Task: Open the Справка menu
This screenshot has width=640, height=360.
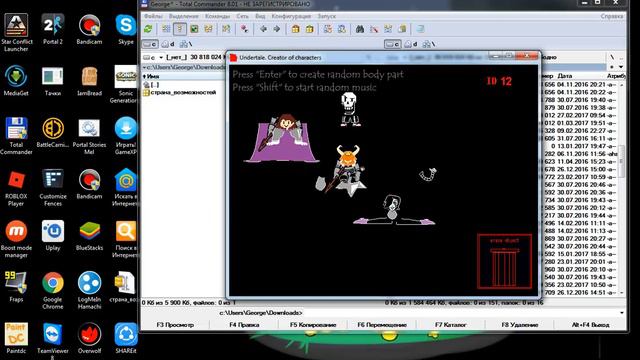Action: coord(612,16)
